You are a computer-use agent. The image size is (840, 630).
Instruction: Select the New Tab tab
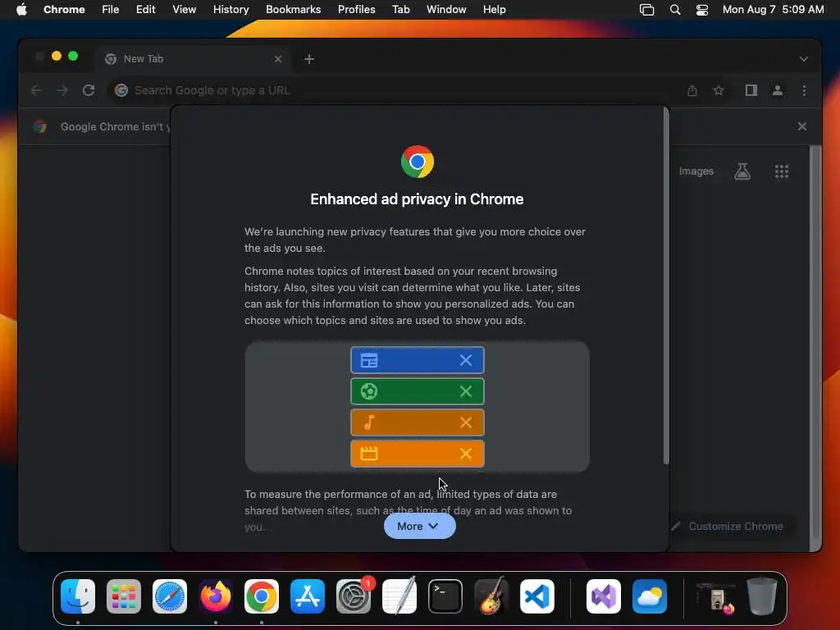click(194, 59)
